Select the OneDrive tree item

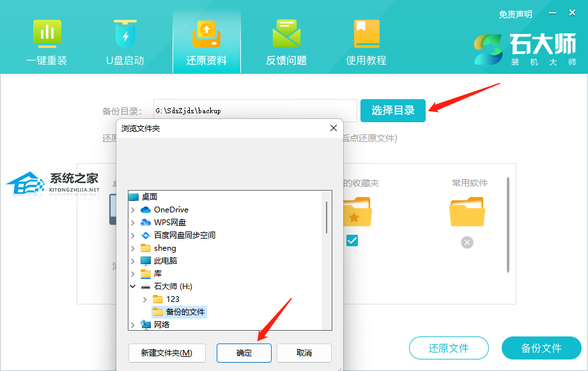[171, 210]
